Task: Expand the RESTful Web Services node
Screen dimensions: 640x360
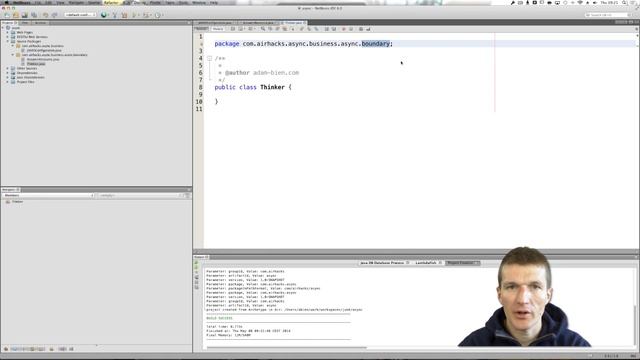Action: pos(7,37)
